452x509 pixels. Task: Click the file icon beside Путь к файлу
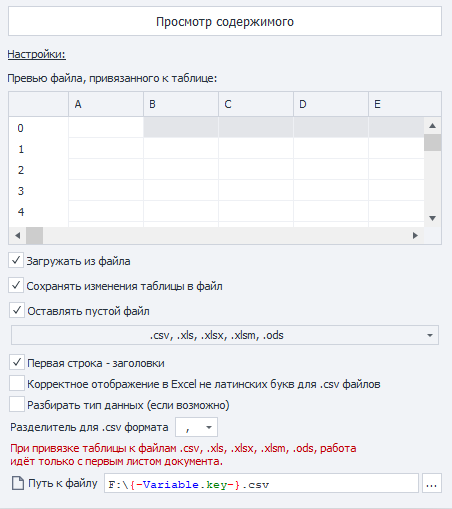[x=18, y=483]
